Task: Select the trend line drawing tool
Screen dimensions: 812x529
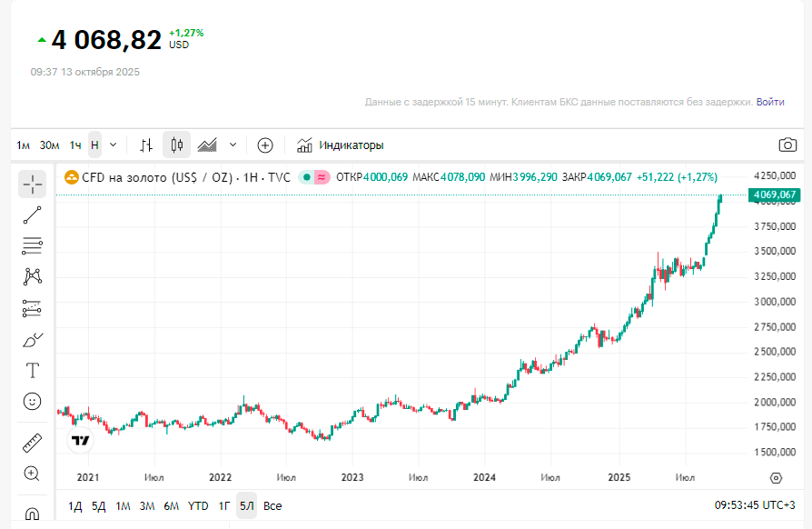Action: point(33,215)
